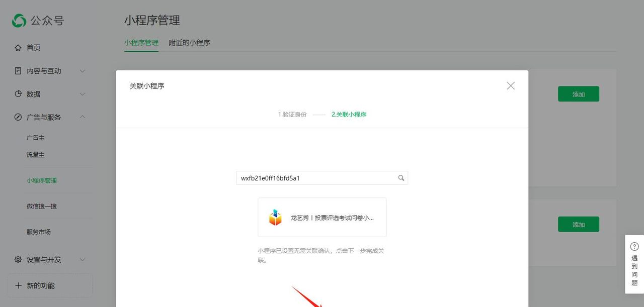This screenshot has width=644, height=307.
Task: Click the 内容与互动 sidebar icon
Action: [17, 71]
